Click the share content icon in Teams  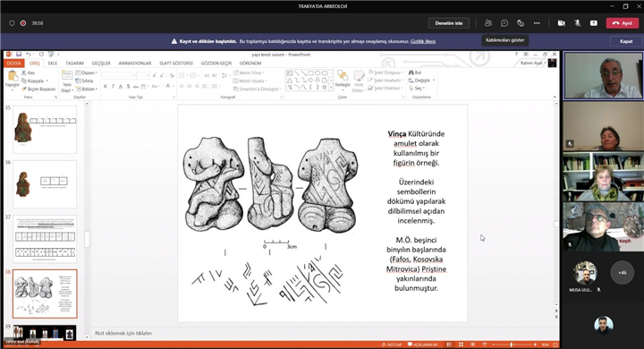click(x=594, y=23)
